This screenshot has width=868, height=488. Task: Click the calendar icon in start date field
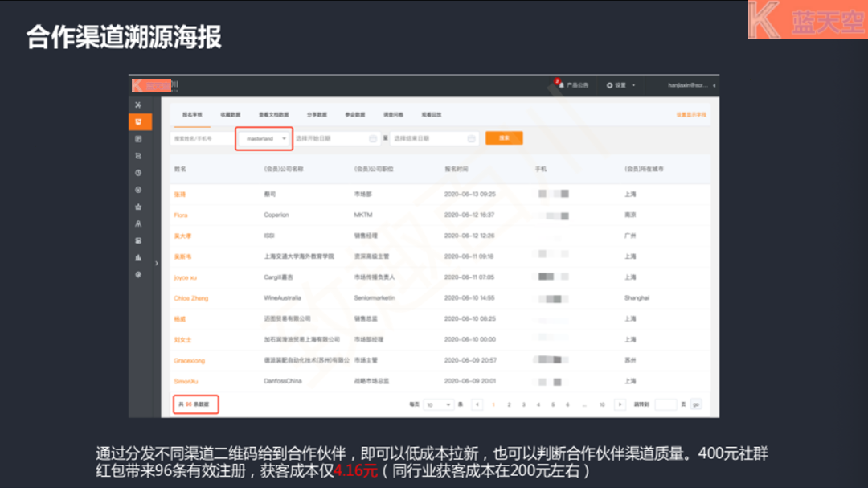[x=373, y=139]
